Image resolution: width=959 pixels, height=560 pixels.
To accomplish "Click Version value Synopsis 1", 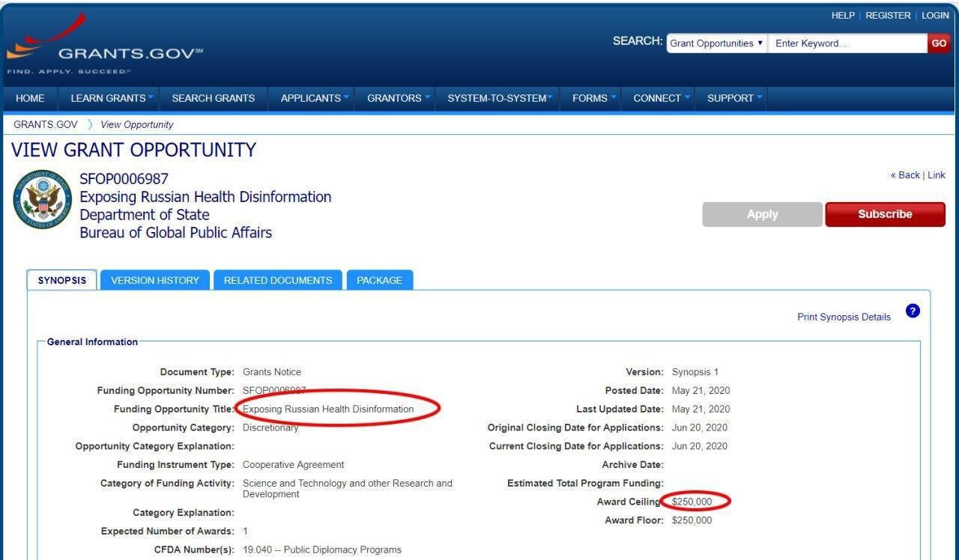I will pyautogui.click(x=695, y=372).
